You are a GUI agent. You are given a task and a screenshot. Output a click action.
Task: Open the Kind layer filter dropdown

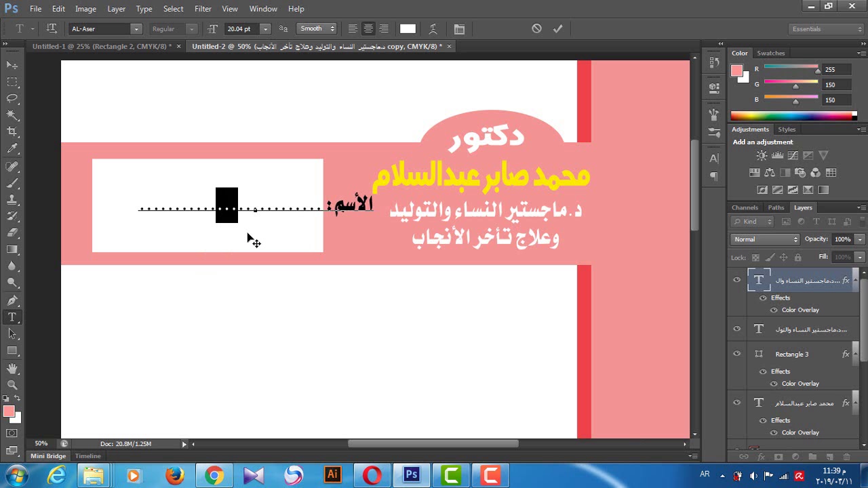[x=753, y=222]
